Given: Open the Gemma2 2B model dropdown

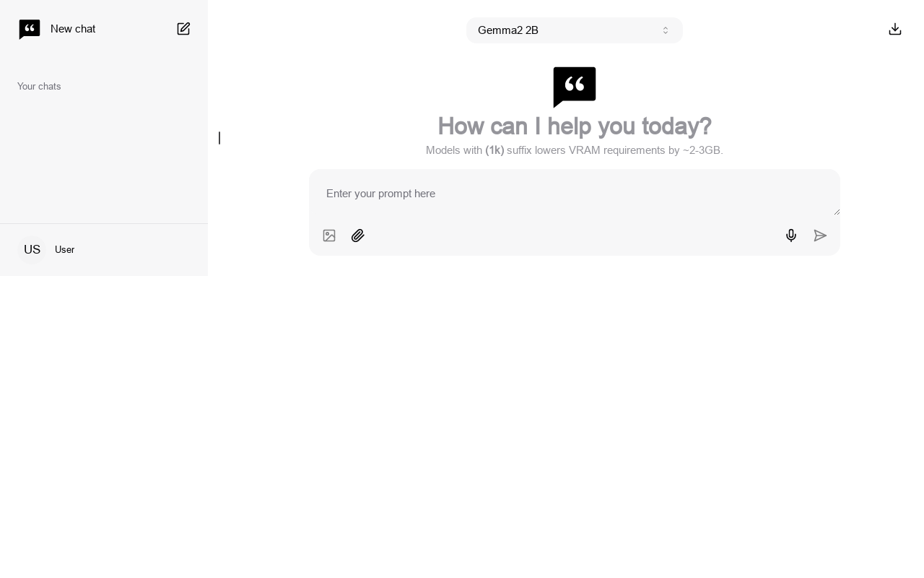Looking at the screenshot, I should (575, 30).
